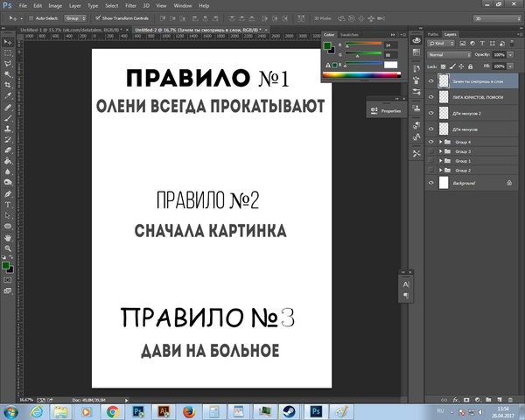This screenshot has height=420, width=525.
Task: Expand Group 1 in Layers panel
Action: click(x=441, y=161)
